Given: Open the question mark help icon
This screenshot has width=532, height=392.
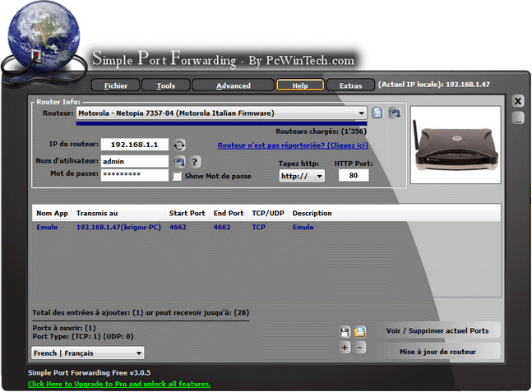Looking at the screenshot, I should tap(194, 162).
